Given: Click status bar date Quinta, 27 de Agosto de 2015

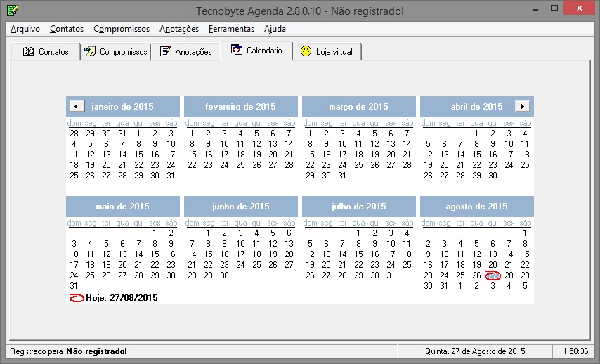Looking at the screenshot, I should 475,351.
